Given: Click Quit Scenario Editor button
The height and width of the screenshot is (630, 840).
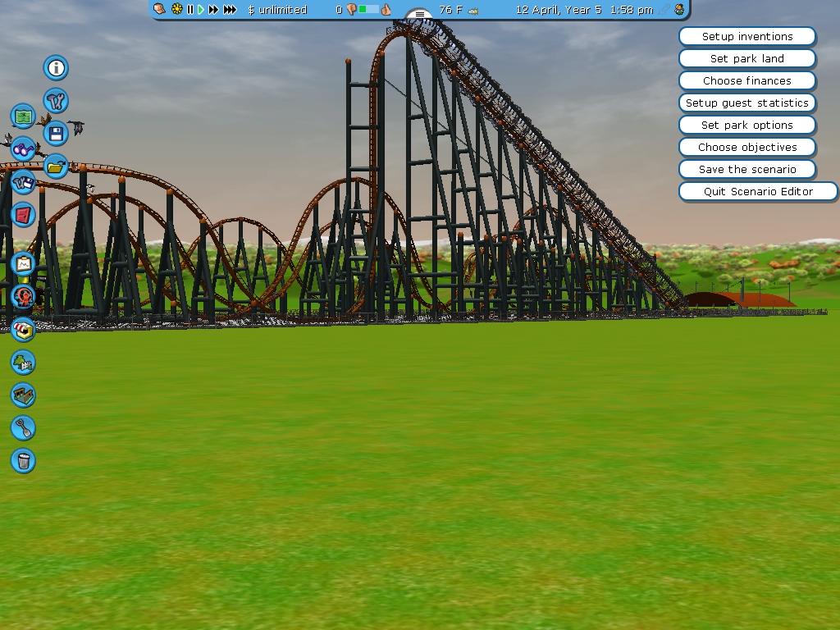Looking at the screenshot, I should 757,192.
